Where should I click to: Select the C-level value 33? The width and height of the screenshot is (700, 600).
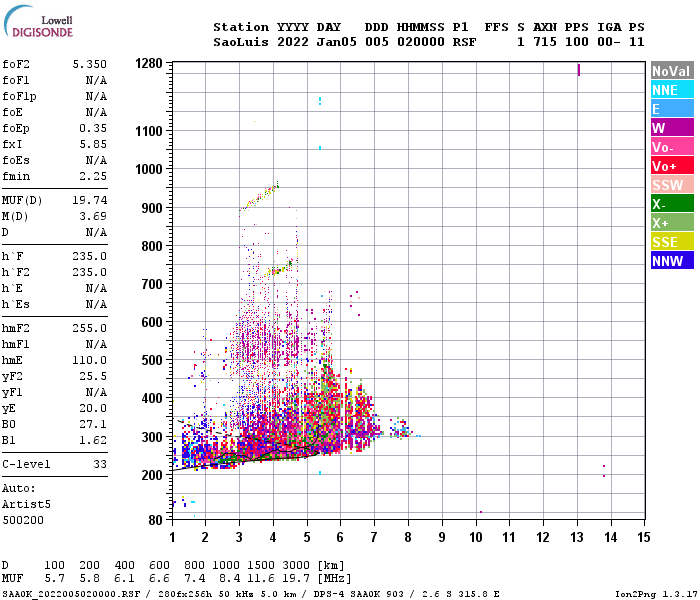click(x=100, y=464)
